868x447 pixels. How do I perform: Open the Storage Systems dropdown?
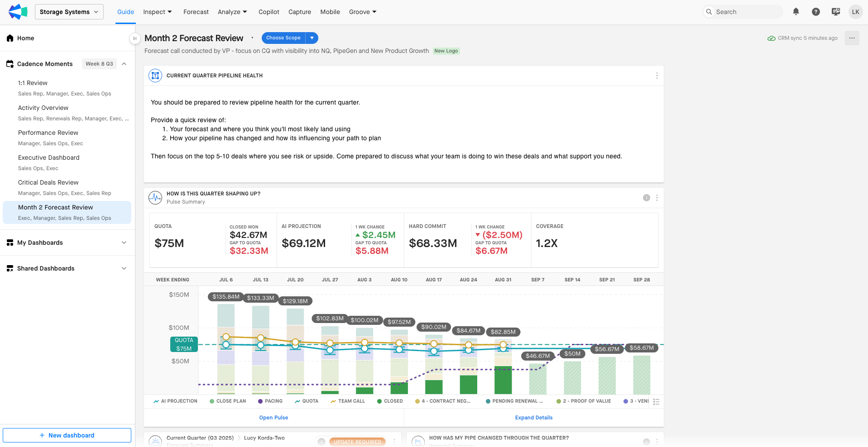[x=69, y=12]
